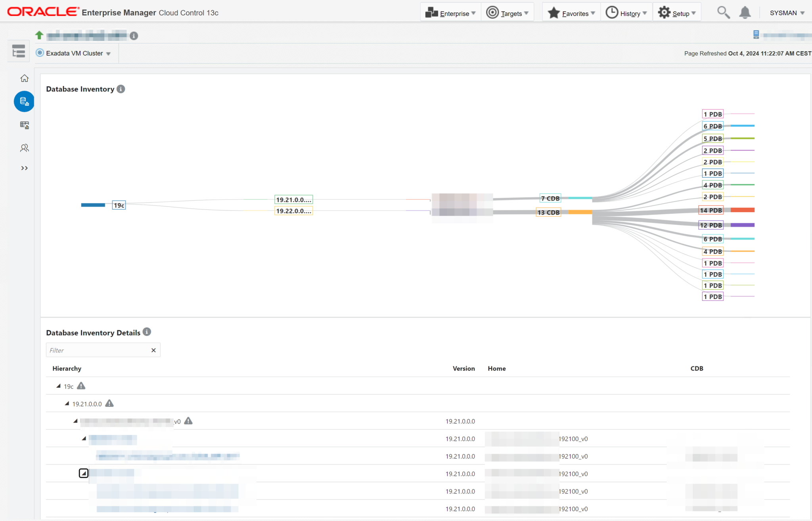The width and height of the screenshot is (812, 521).
Task: Select the Database Inventory sidebar icon
Action: [24, 102]
